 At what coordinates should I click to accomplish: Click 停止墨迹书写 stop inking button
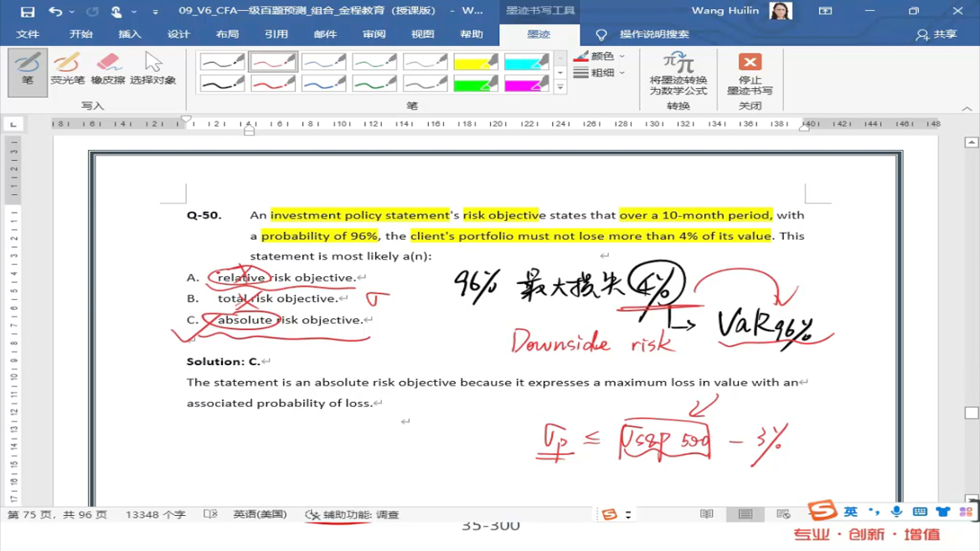750,74
